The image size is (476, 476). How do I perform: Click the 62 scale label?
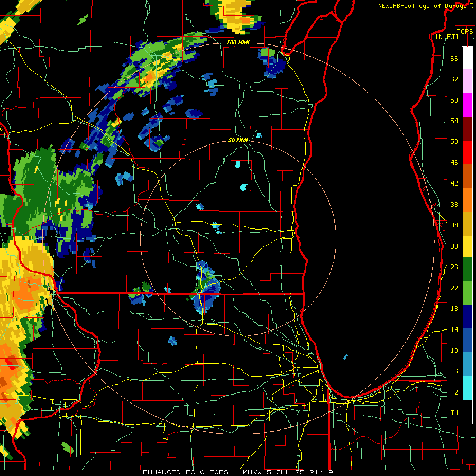(x=454, y=79)
